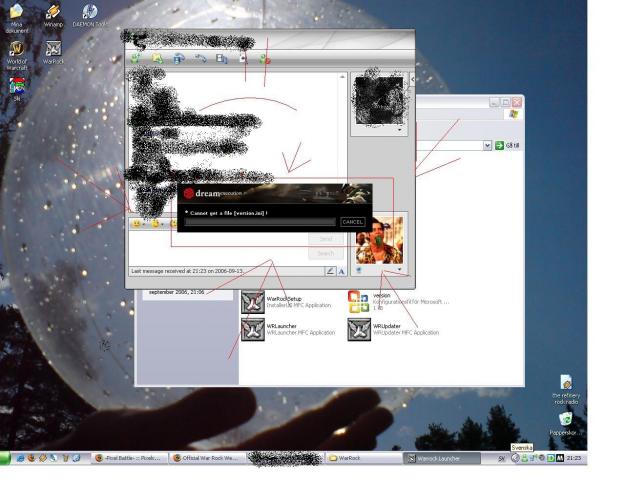Image resolution: width=625 pixels, height=500 pixels.
Task: Click the Search button in the chat window
Action: (326, 254)
